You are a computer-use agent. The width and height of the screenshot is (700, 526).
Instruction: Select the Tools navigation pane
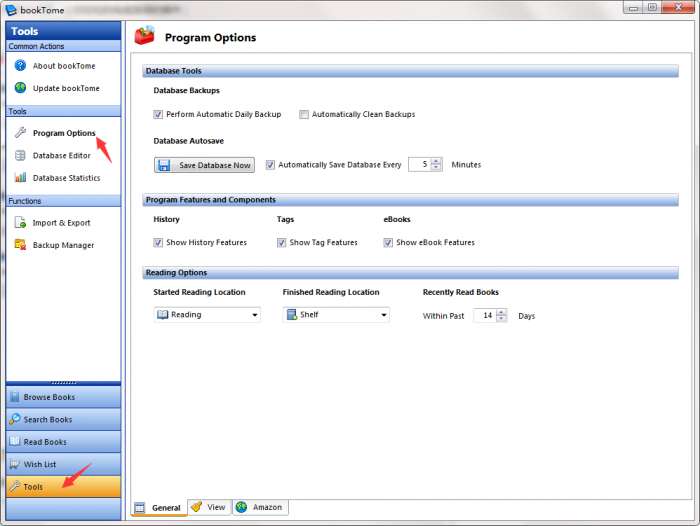[63, 487]
